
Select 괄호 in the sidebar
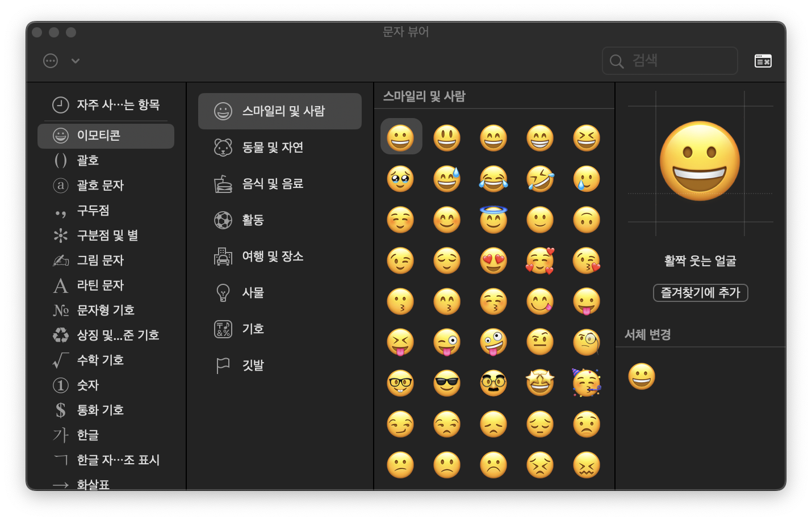pos(106,161)
